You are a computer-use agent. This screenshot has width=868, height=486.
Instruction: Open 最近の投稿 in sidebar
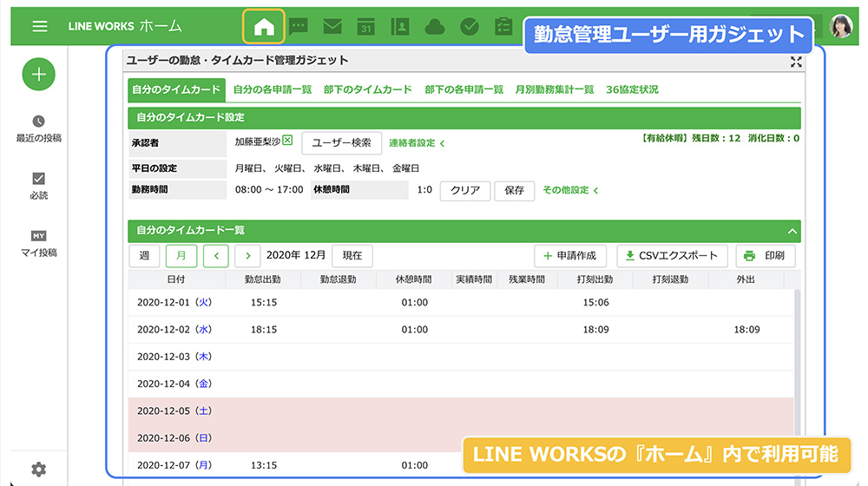tap(39, 129)
